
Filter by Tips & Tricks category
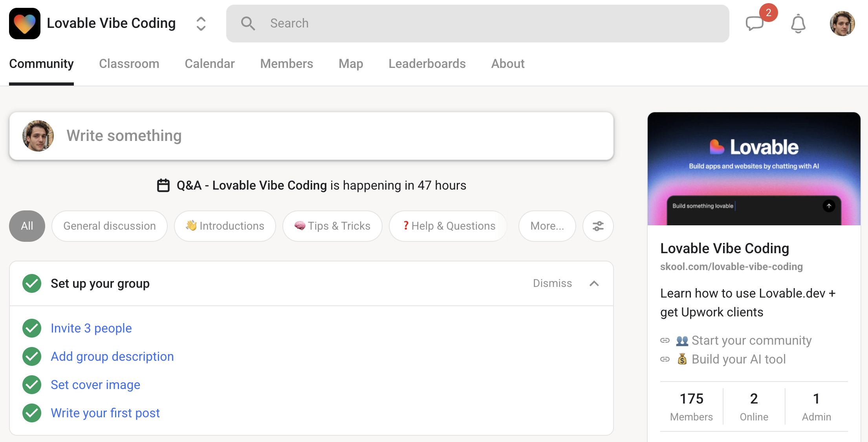[332, 226]
